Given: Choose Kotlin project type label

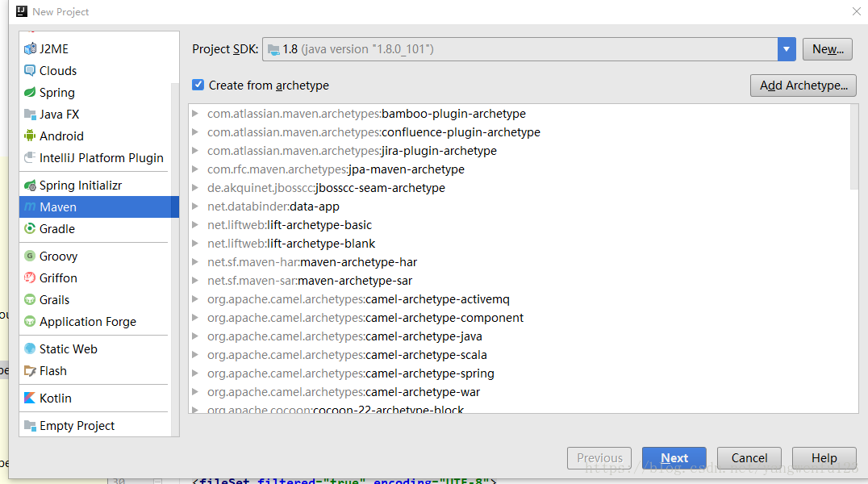Looking at the screenshot, I should [x=56, y=398].
